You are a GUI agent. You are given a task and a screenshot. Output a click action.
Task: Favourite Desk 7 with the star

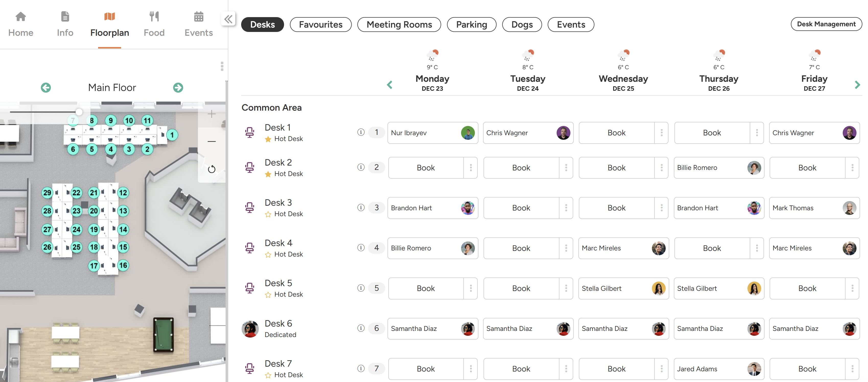[268, 375]
